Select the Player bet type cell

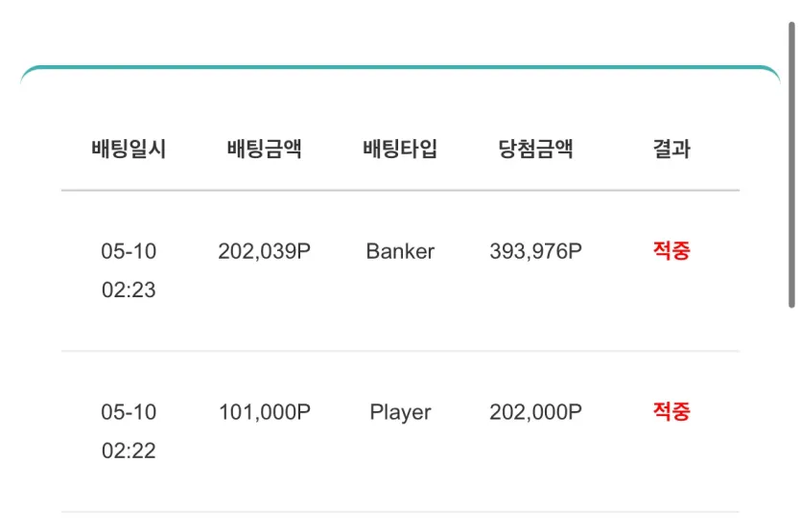click(400, 412)
